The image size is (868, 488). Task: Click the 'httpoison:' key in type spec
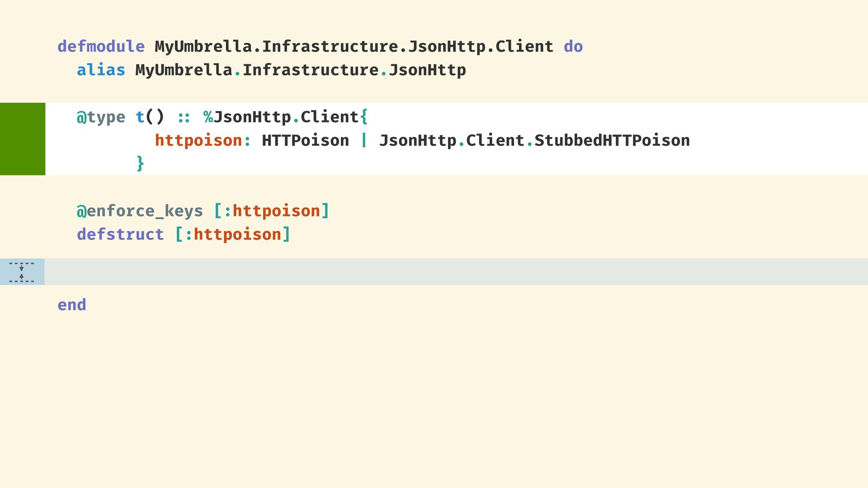203,141
